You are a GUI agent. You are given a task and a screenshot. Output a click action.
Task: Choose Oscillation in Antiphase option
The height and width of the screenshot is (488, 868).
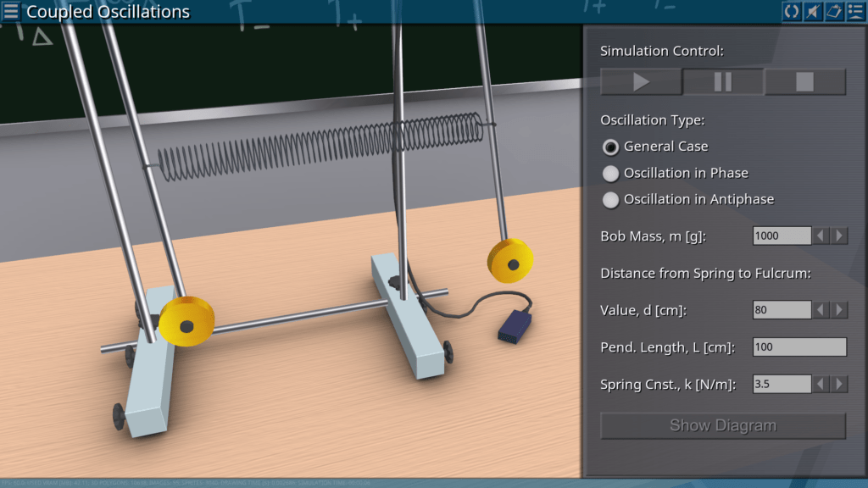610,200
